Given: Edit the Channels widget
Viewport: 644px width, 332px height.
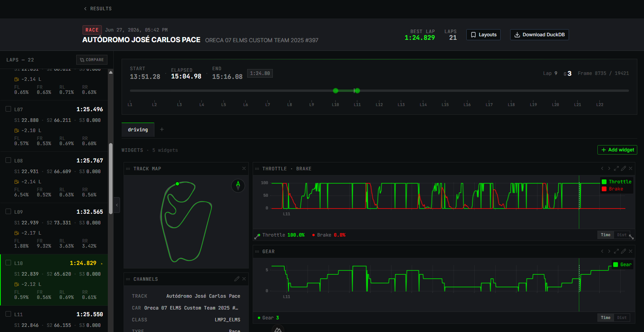Looking at the screenshot, I should 237,279.
